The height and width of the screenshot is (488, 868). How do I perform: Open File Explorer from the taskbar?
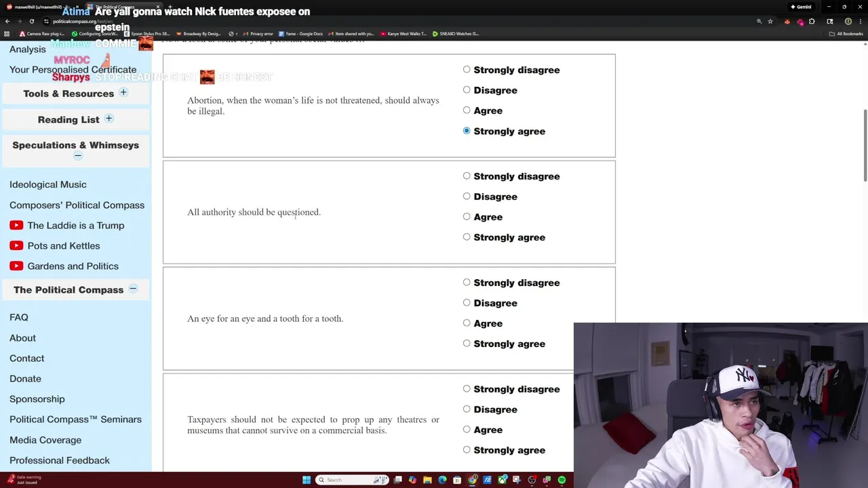click(427, 480)
